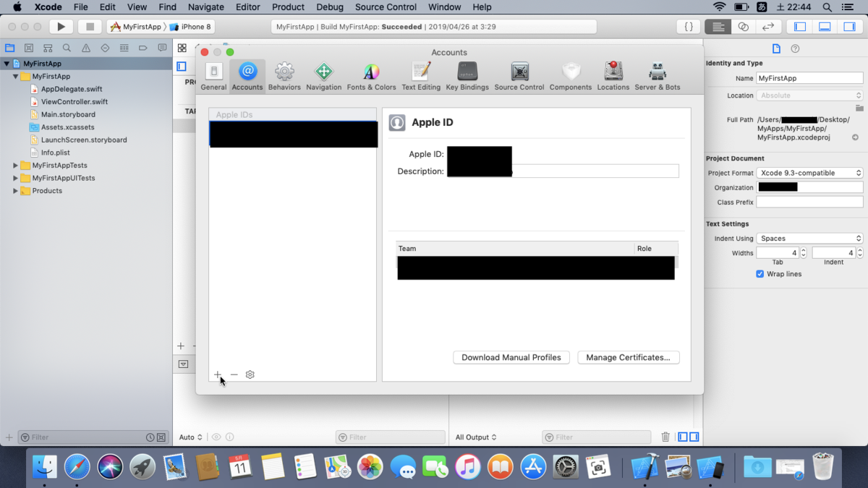868x488 pixels.
Task: Hide the Navigator pane
Action: [800, 27]
